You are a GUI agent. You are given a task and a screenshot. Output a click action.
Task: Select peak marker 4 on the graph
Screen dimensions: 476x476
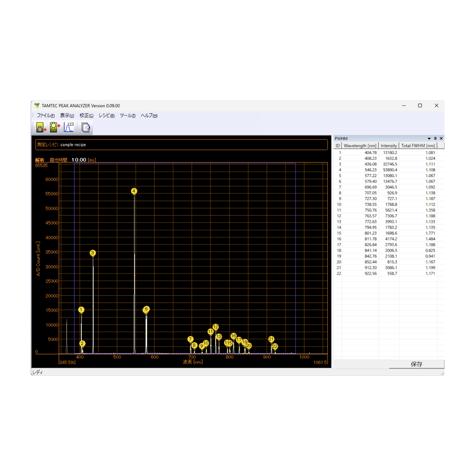tap(134, 191)
